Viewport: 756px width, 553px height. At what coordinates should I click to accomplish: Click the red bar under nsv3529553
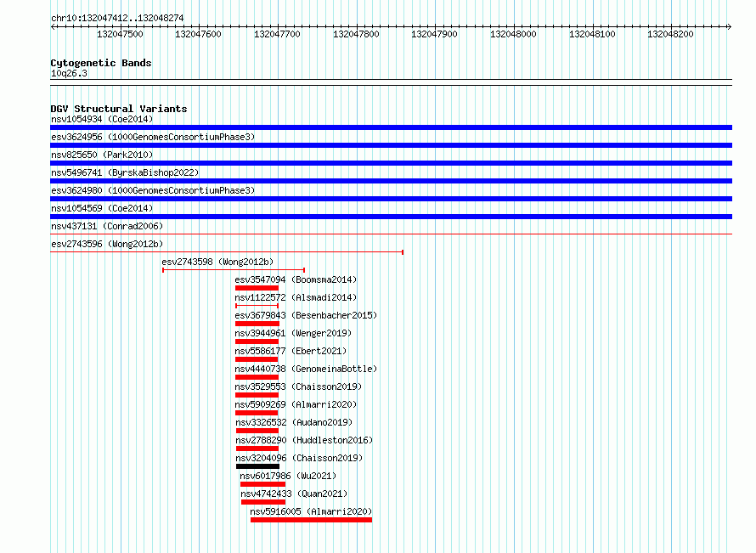[257, 395]
